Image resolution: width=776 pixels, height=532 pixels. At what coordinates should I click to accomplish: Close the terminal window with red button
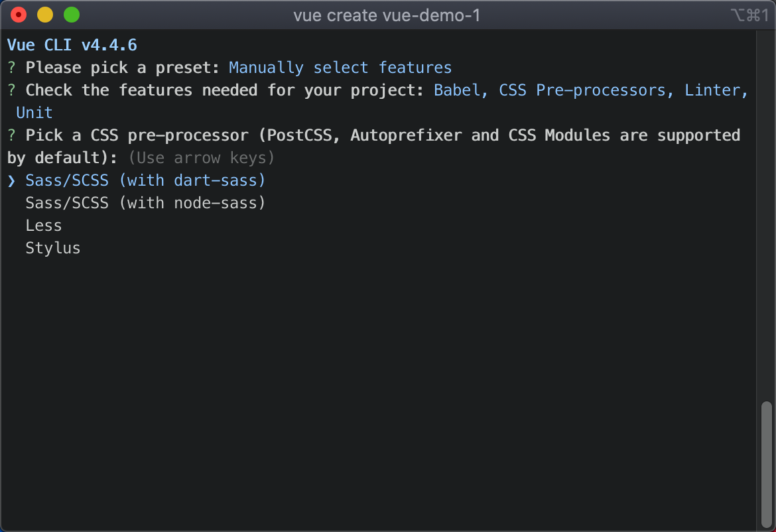19,15
